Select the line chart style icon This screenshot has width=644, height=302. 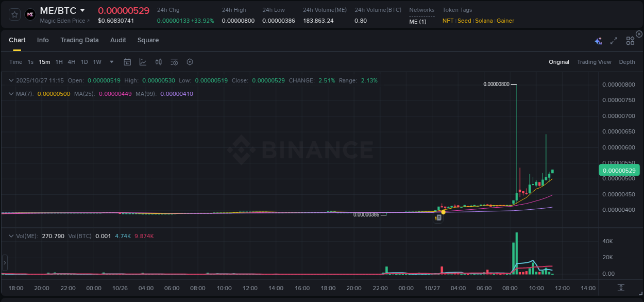click(x=143, y=61)
